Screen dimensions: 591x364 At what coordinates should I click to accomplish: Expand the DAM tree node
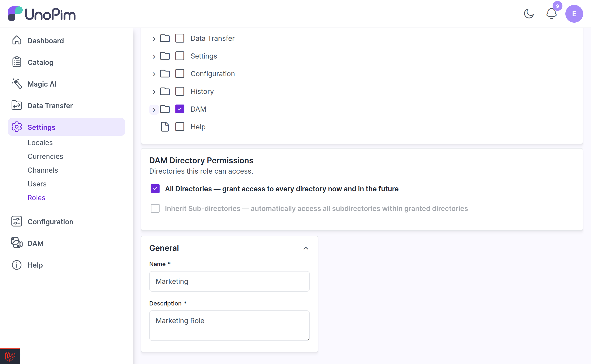click(x=154, y=109)
